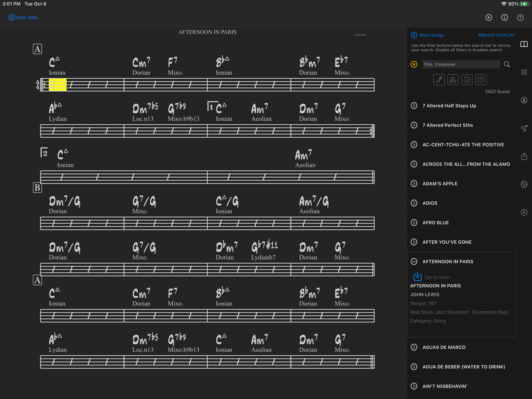Collapse the AFTERNOON IN PARIS entry

(414, 262)
